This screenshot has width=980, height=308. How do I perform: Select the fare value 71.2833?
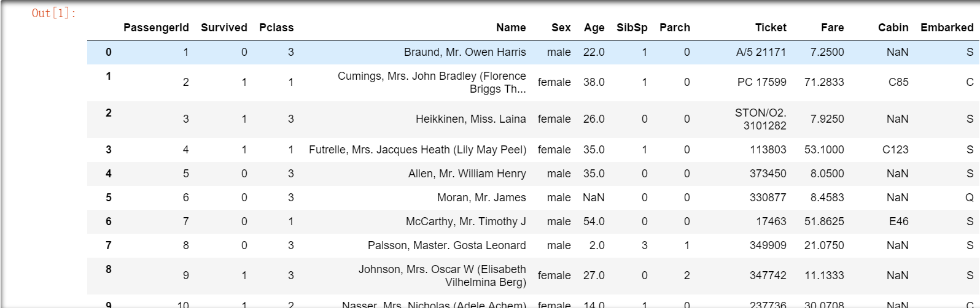(824, 82)
